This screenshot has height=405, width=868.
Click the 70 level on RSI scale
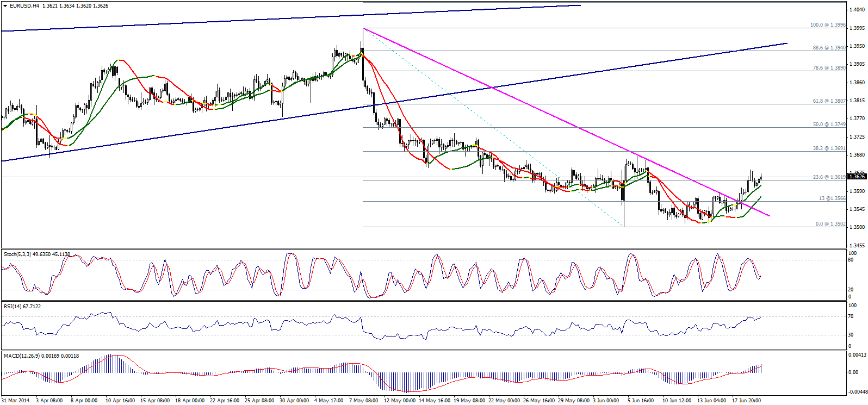[851, 316]
